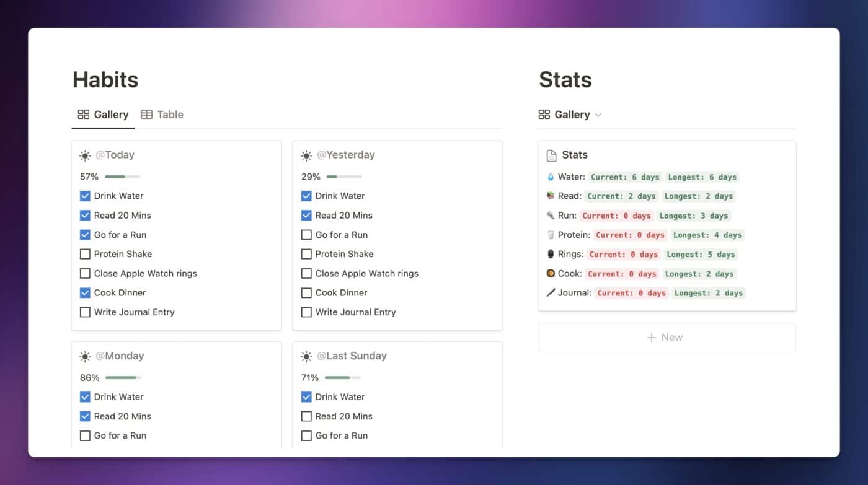Click the table icon in the Habits tabs
Image resolution: width=868 pixels, height=485 pixels.
(x=146, y=115)
